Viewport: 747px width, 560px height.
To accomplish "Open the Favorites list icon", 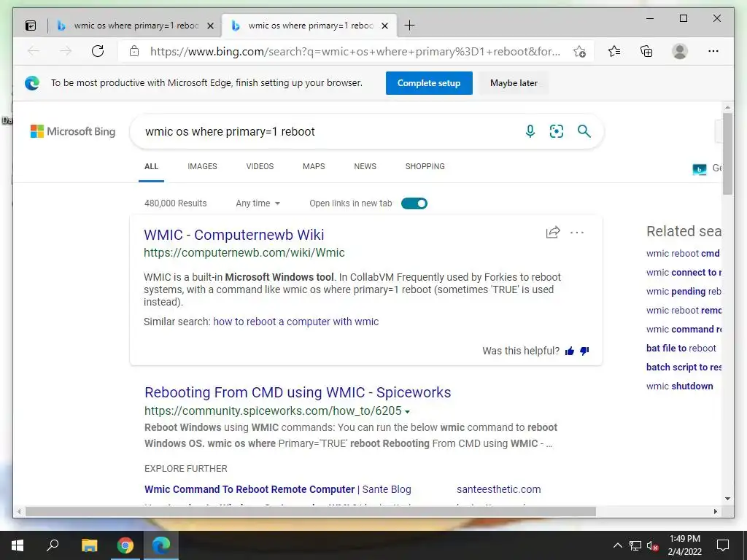I will pos(614,51).
